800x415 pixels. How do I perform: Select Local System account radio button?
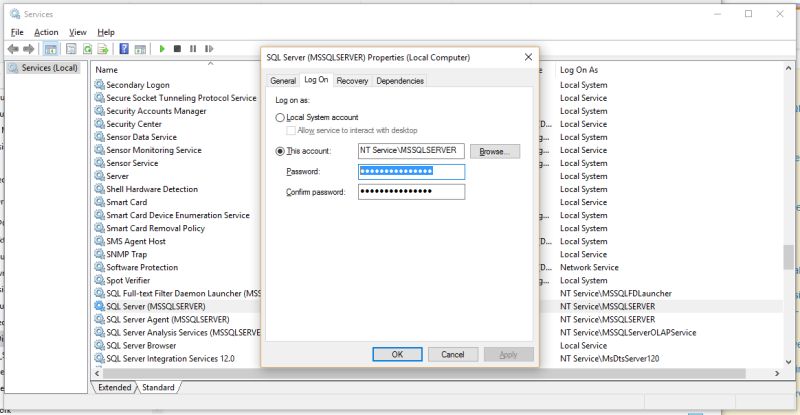(280, 118)
